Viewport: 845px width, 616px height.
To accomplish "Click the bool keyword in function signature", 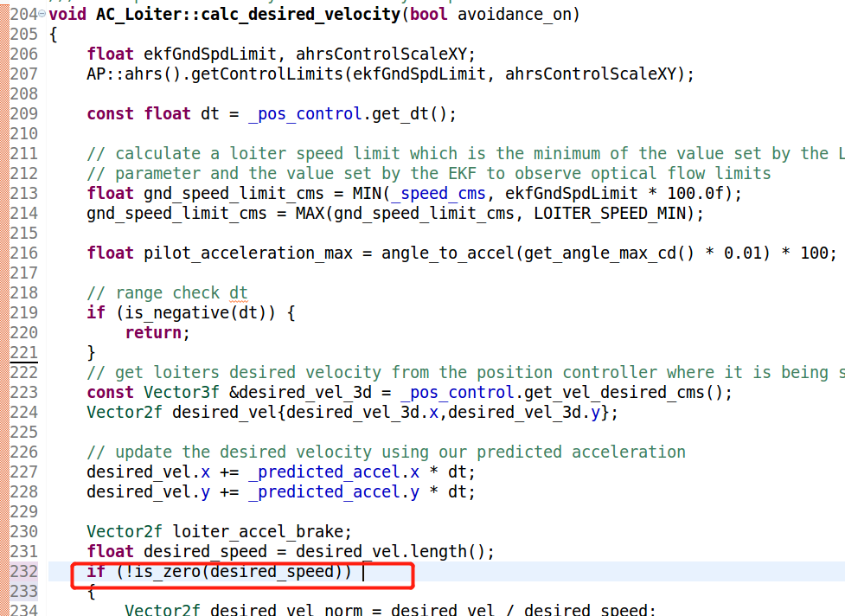I will point(427,14).
